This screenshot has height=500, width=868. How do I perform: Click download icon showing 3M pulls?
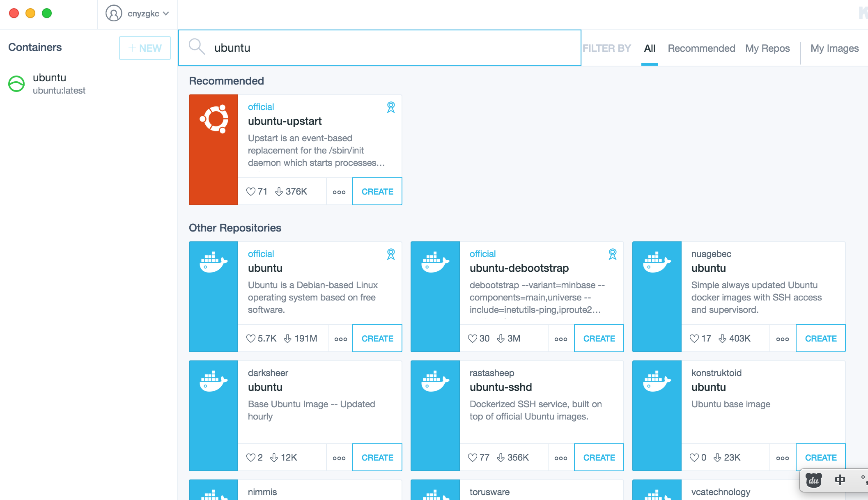[x=501, y=339]
